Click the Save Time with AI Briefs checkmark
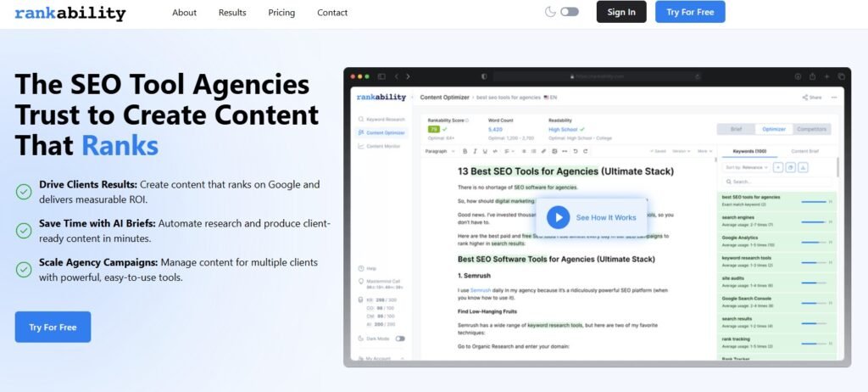Screen dimensions: 868x392 [23, 231]
